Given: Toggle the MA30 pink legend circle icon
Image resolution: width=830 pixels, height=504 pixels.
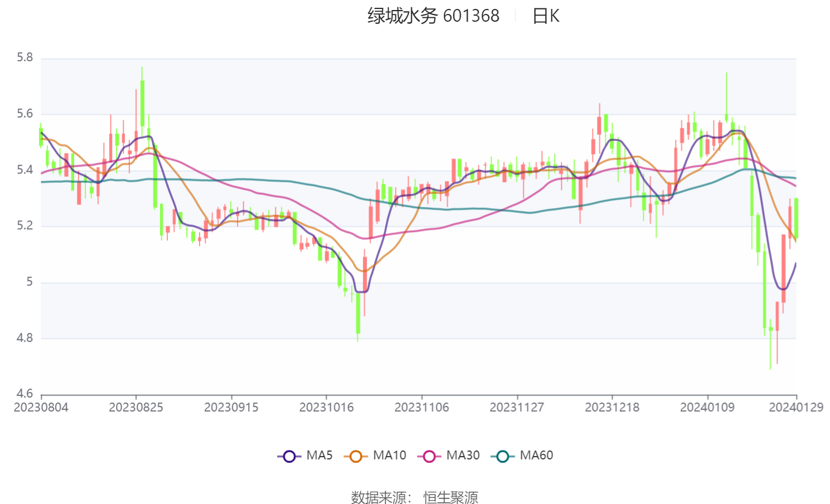Looking at the screenshot, I should (x=429, y=456).
